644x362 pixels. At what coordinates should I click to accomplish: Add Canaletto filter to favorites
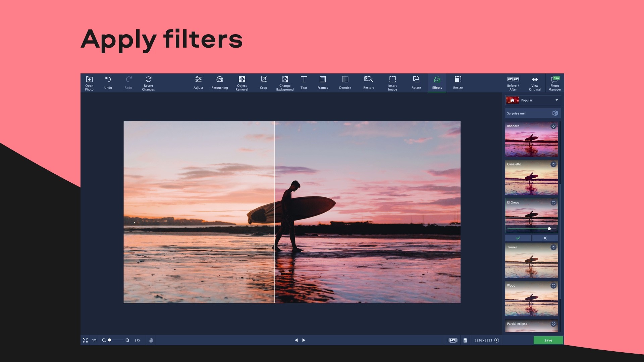click(553, 165)
